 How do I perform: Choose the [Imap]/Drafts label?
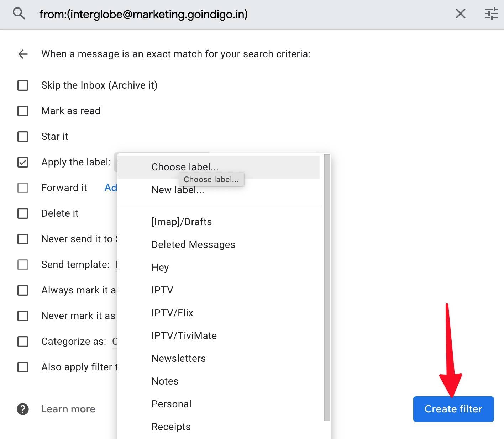(182, 222)
